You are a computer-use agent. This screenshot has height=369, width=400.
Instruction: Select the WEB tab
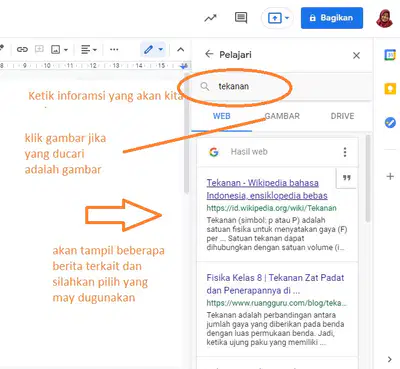222,116
